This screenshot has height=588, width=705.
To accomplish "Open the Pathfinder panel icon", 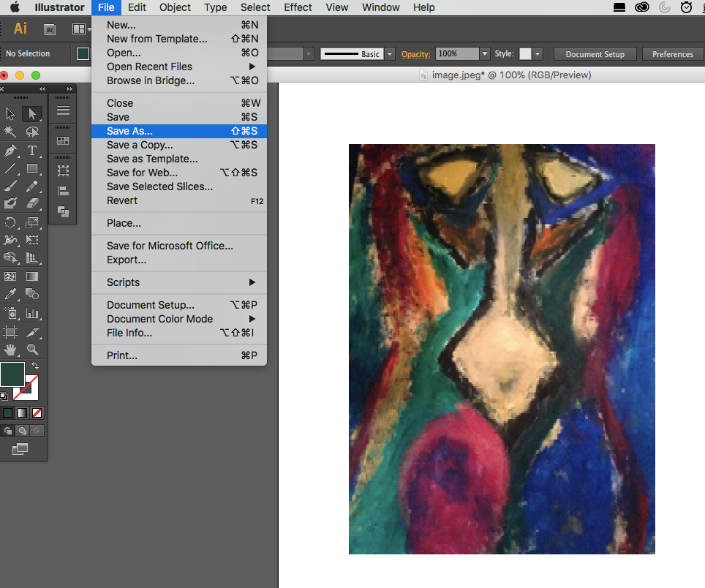I will tap(63, 211).
